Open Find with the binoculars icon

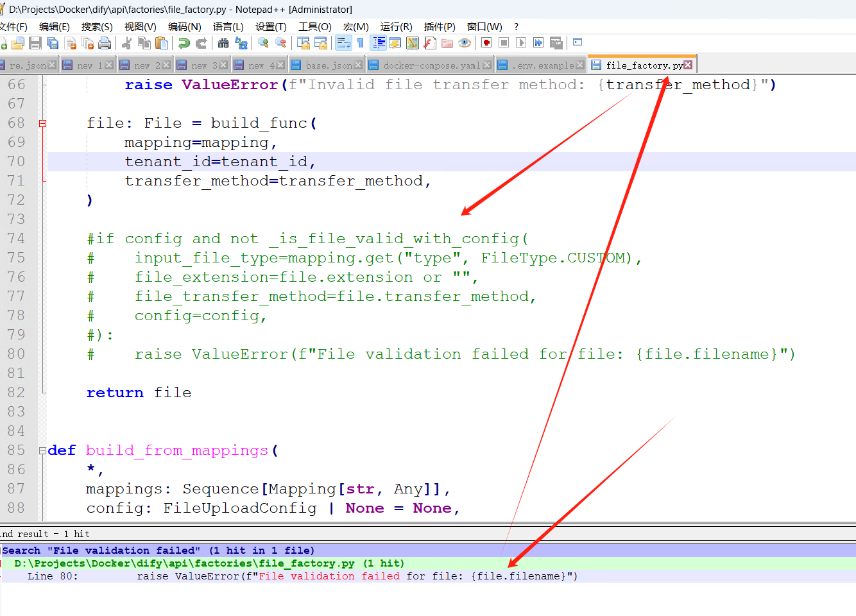(x=223, y=43)
